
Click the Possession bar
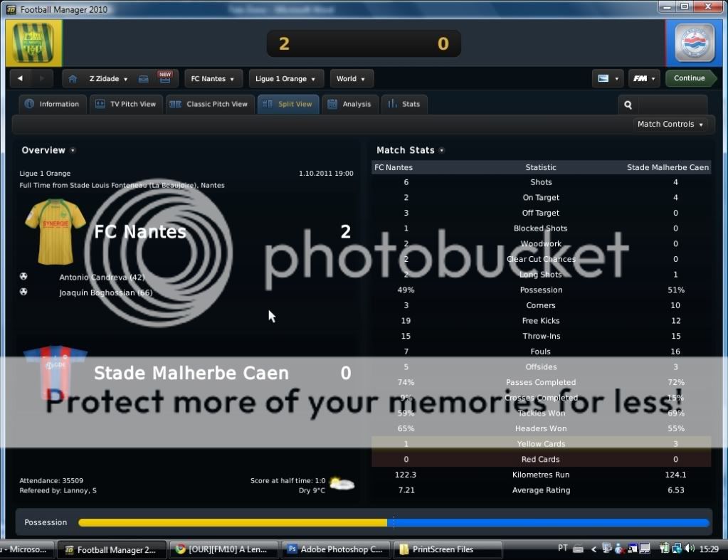[x=394, y=523]
